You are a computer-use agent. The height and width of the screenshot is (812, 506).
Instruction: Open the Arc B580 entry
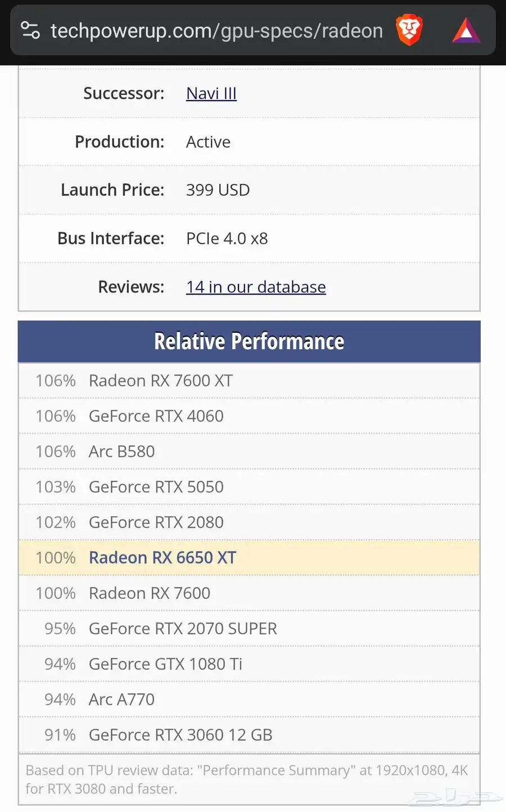pos(249,452)
